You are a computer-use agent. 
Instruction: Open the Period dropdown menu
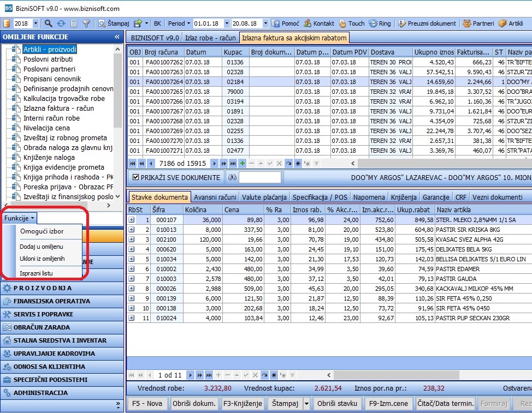coord(179,23)
